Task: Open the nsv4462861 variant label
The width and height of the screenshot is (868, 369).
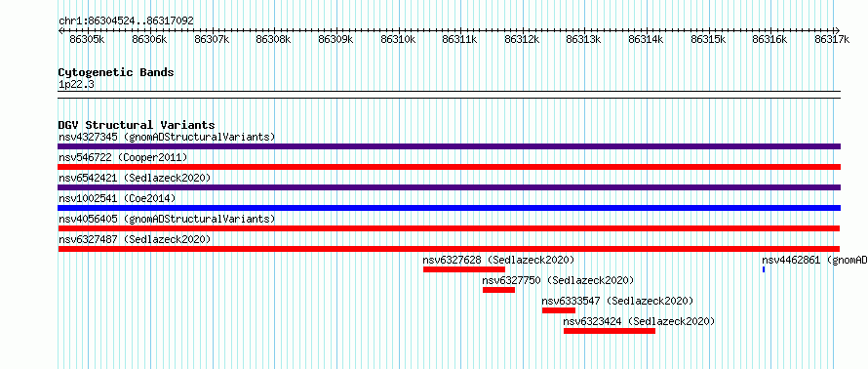Action: (x=814, y=260)
